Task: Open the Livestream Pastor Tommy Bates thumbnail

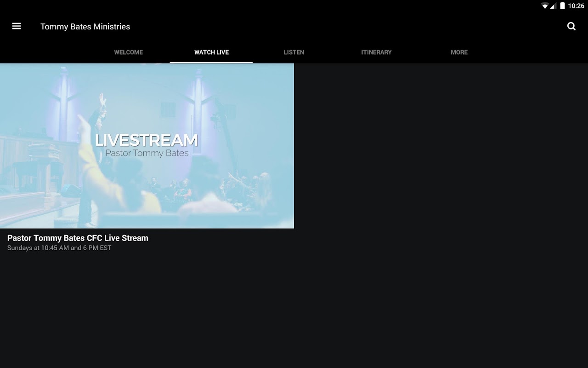Action: pyautogui.click(x=147, y=146)
